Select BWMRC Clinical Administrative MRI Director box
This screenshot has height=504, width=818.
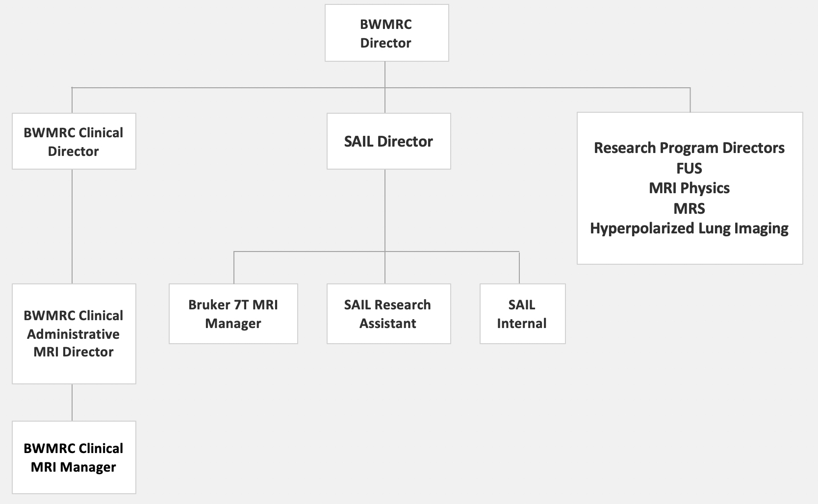74,333
